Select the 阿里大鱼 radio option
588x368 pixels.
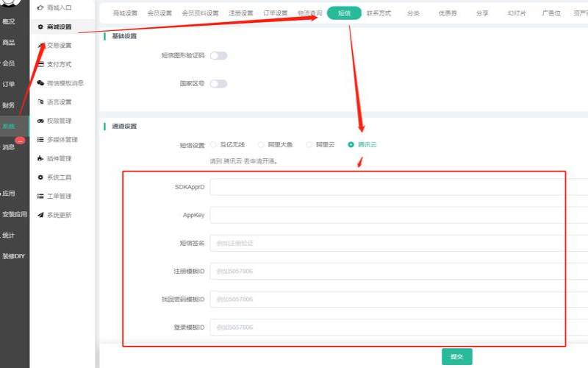tap(261, 144)
